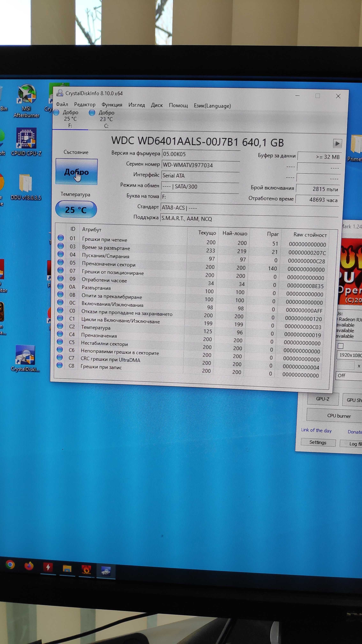
Task: Click the CrystalDiskInfo taskbar icon
Action: [x=106, y=571]
